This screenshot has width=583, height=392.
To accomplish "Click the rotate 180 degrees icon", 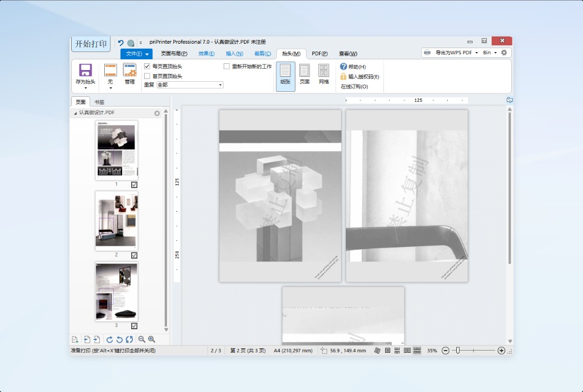I will click(x=129, y=339).
